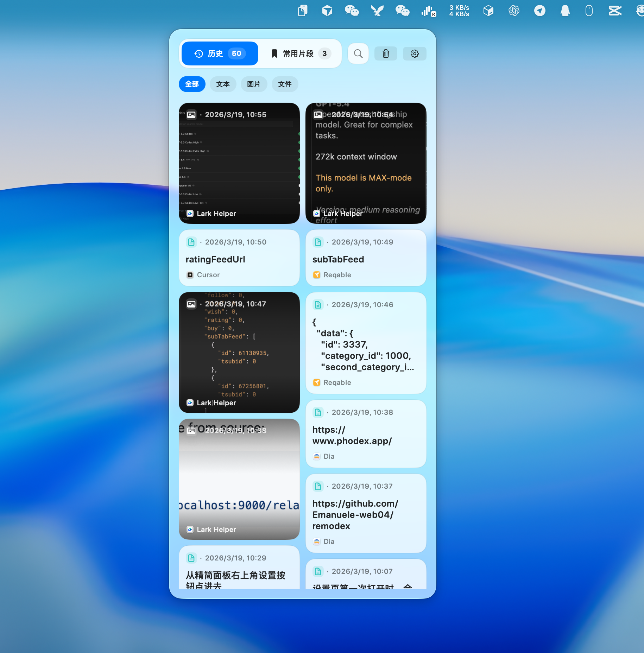Open the ChatGPT menu bar icon
This screenshot has height=653, width=644.
click(x=514, y=11)
